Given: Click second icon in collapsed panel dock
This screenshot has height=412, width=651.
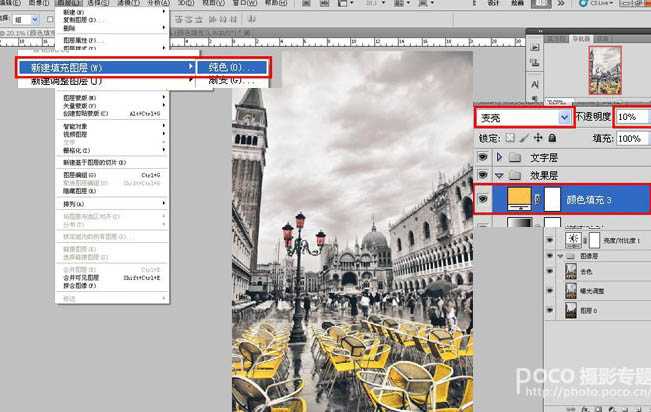Looking at the screenshot, I should click(x=535, y=63).
